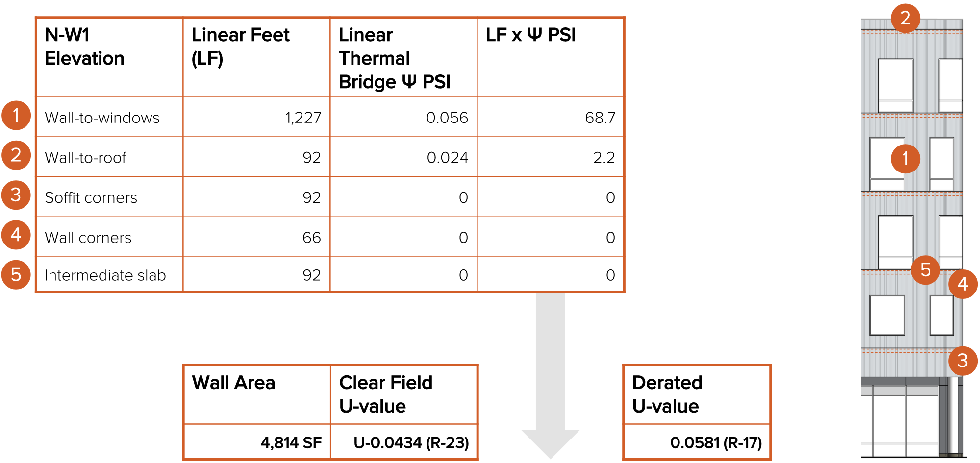The image size is (980, 463).
Task: Select the 68.7 value in LF x Ψ PSI column
Action: click(x=600, y=118)
